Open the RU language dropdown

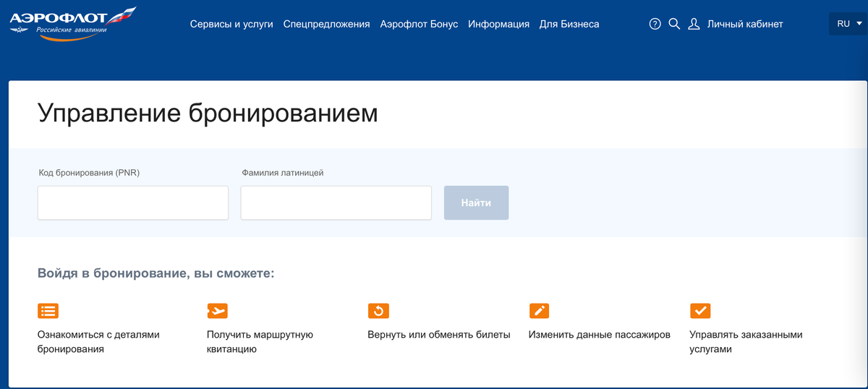848,24
